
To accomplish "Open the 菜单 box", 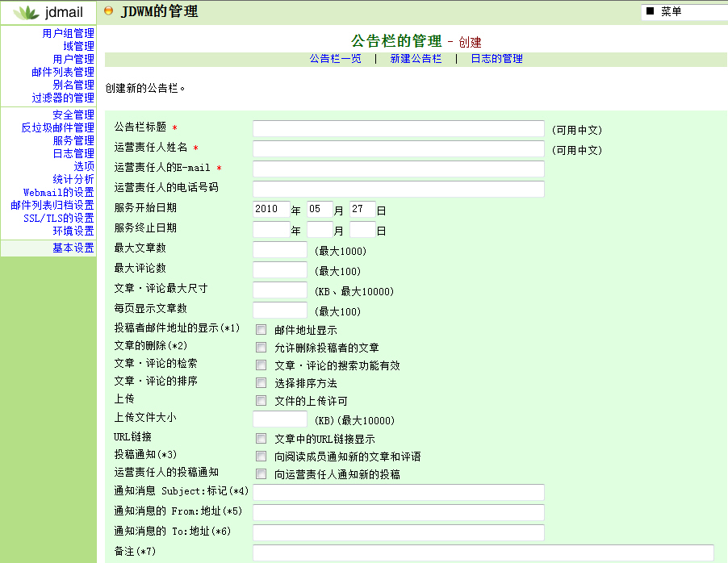I will (x=684, y=11).
